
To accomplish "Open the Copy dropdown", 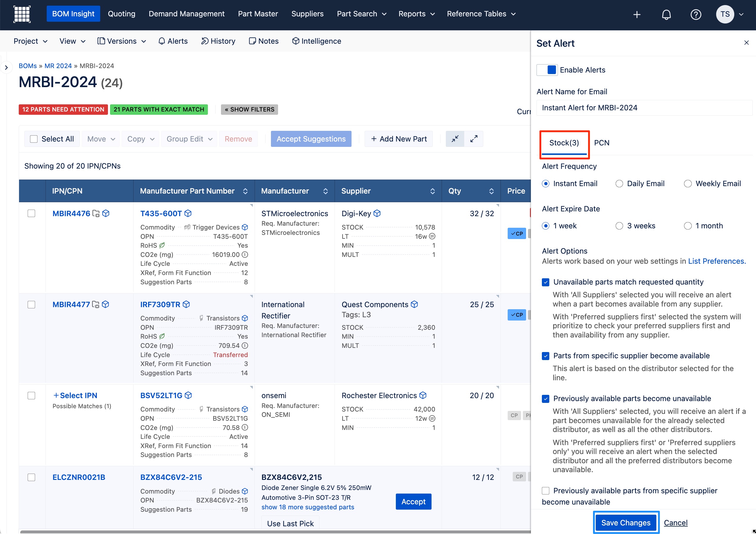I will pos(140,139).
